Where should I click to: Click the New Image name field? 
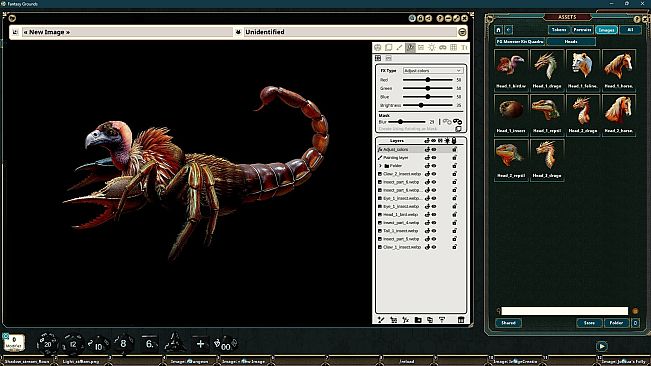127,32
